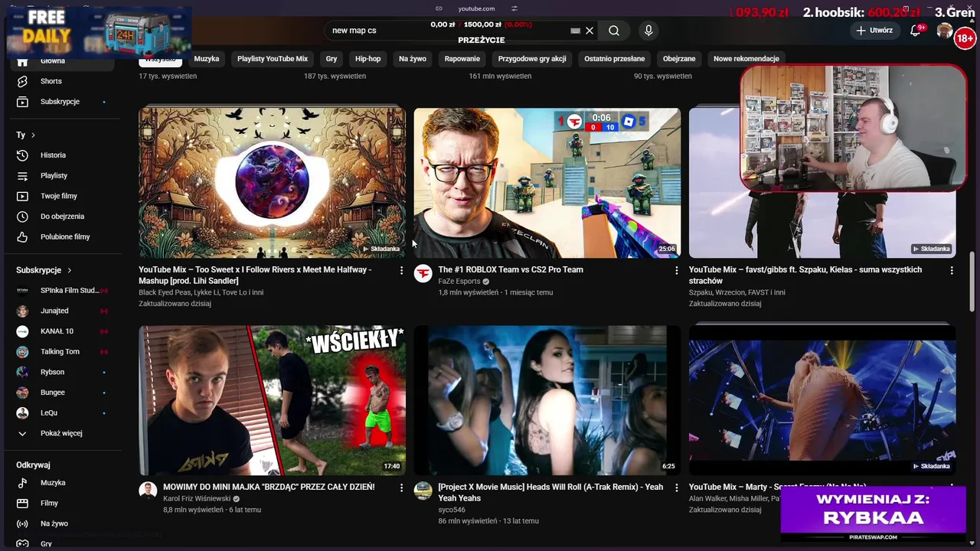Image resolution: width=980 pixels, height=551 pixels.
Task: Open the WŚCIEKŁY video thumbnail
Action: (x=272, y=400)
